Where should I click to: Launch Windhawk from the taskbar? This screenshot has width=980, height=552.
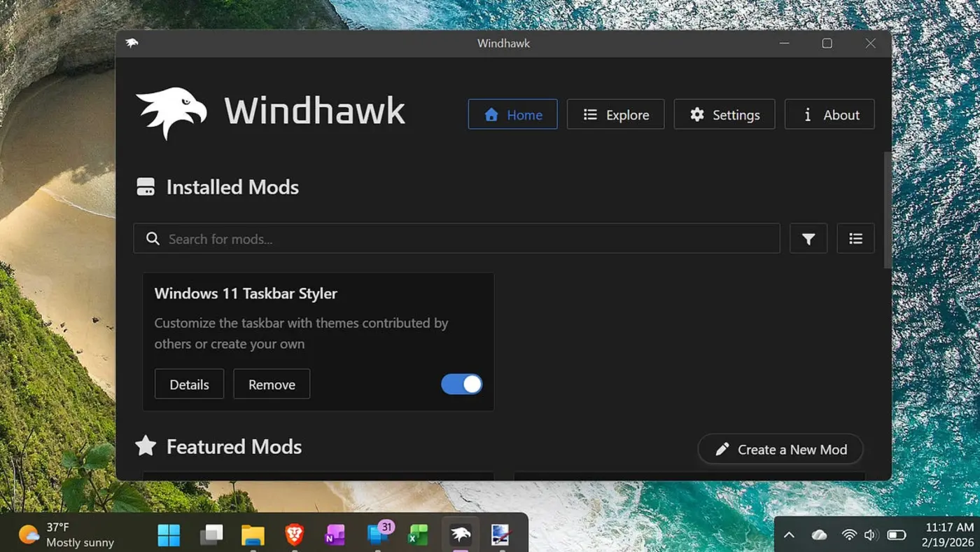[x=459, y=534]
